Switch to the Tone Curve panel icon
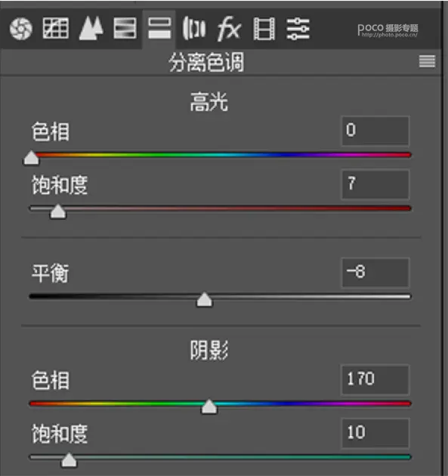The image size is (448, 476). pyautogui.click(x=56, y=28)
